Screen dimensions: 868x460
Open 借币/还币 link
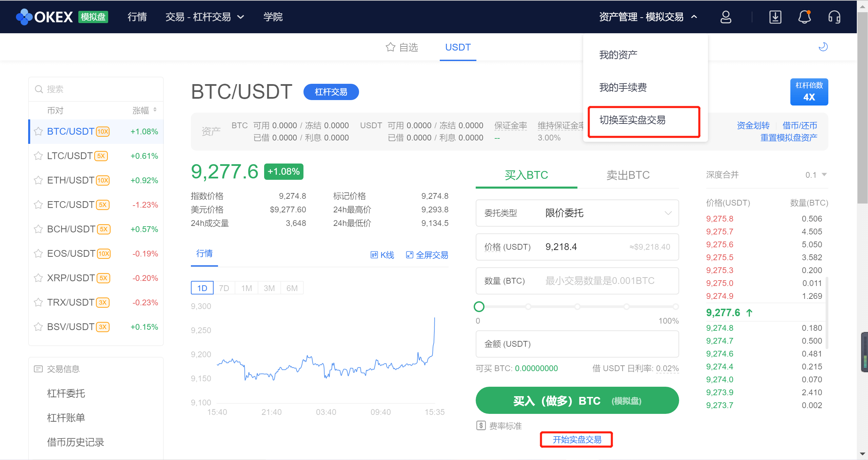point(800,126)
